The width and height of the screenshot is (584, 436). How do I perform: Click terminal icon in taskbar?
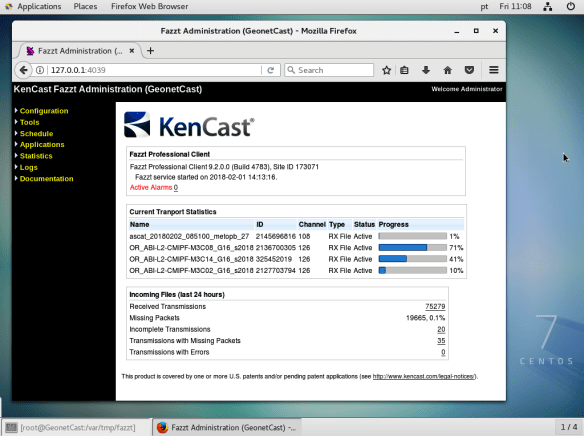(x=11, y=427)
